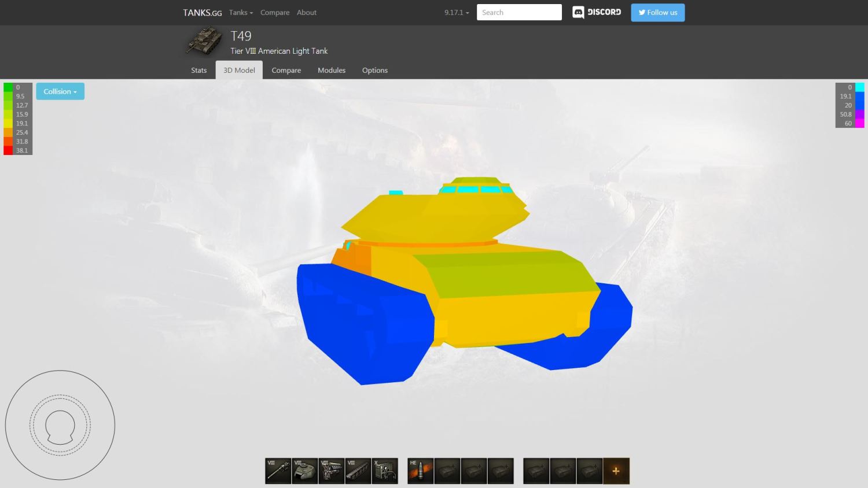This screenshot has width=868, height=488.
Task: Click the Follow us Twitter button
Action: pos(657,12)
